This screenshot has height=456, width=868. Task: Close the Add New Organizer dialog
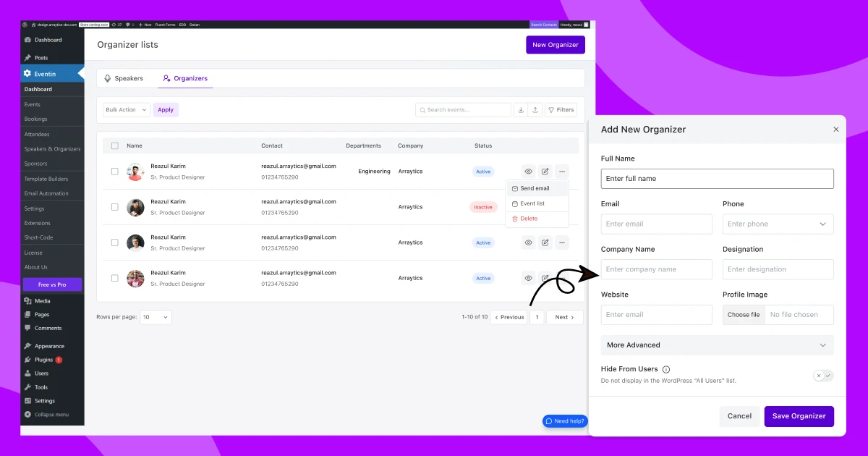coord(836,130)
